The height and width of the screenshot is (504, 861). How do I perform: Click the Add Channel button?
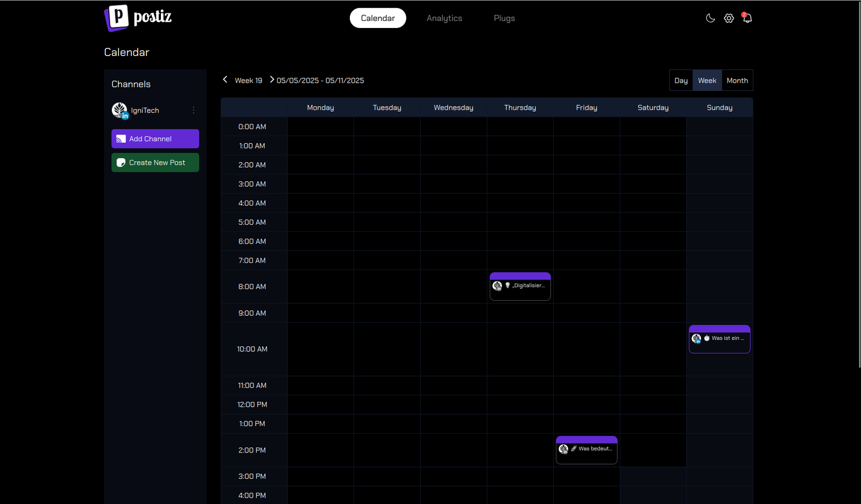click(x=155, y=139)
